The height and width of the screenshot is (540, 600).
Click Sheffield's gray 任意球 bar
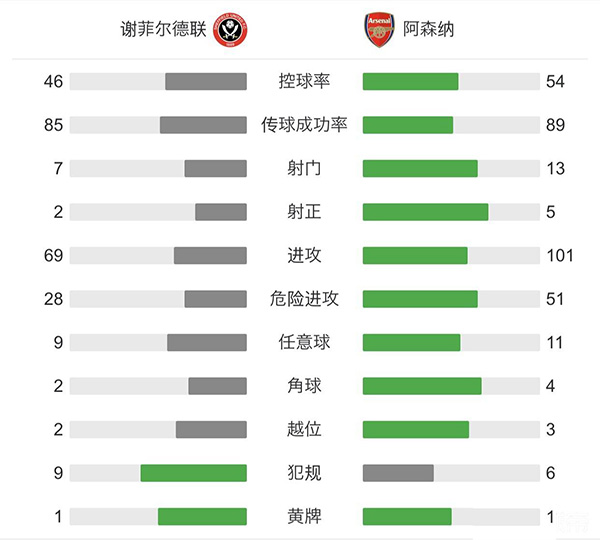207,342
